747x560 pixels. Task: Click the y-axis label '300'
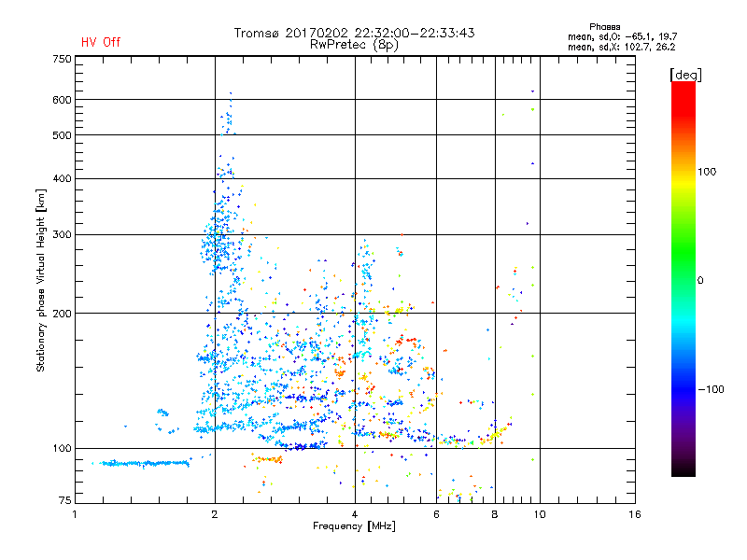63,235
